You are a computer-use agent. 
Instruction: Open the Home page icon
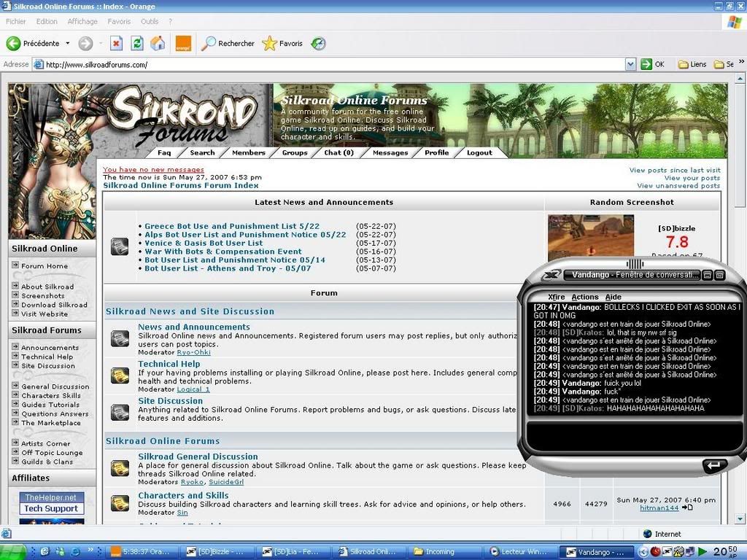point(158,44)
